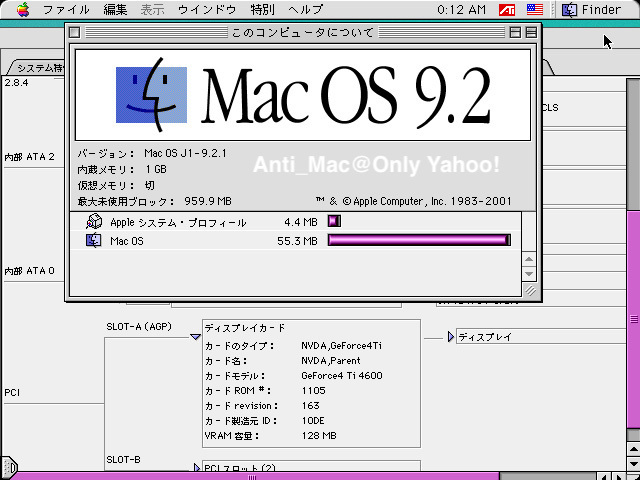Click the 4.4 MB profiler memory size
Image resolution: width=640 pixels, height=480 pixels.
pyautogui.click(x=301, y=222)
